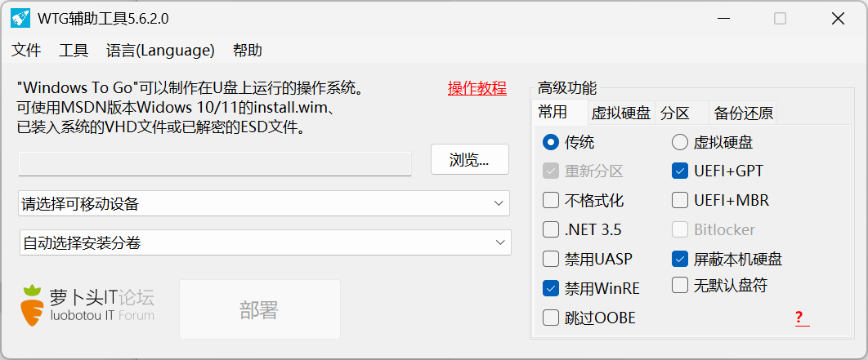868x360 pixels.
Task: Click the image file path input field
Action: coord(215,164)
